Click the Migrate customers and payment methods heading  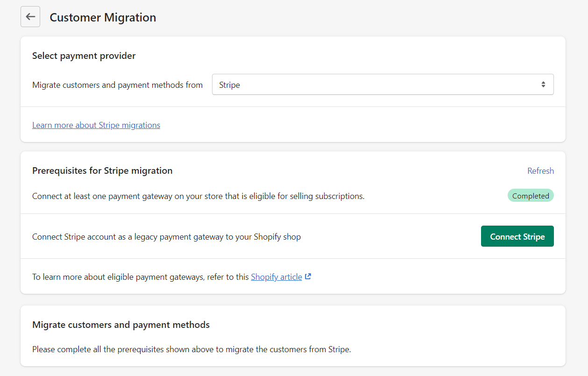click(121, 325)
